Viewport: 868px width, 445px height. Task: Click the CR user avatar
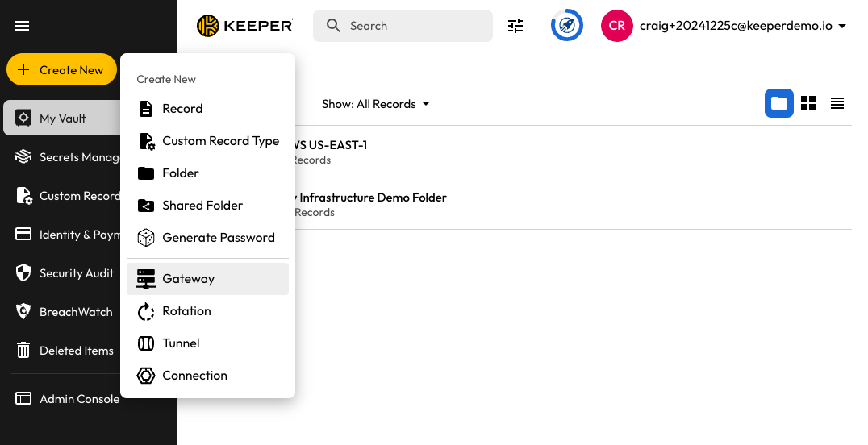616,26
